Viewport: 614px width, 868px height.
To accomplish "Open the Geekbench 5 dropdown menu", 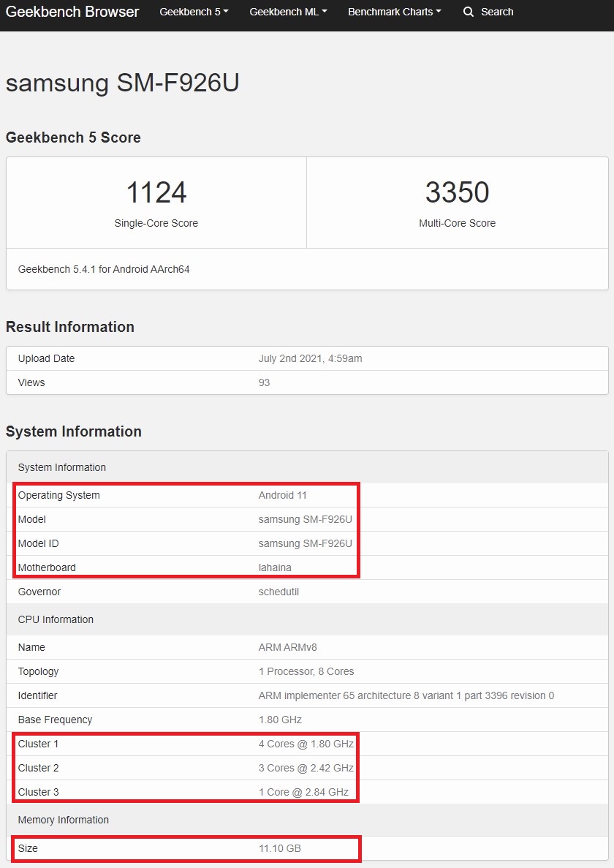I will click(x=194, y=12).
